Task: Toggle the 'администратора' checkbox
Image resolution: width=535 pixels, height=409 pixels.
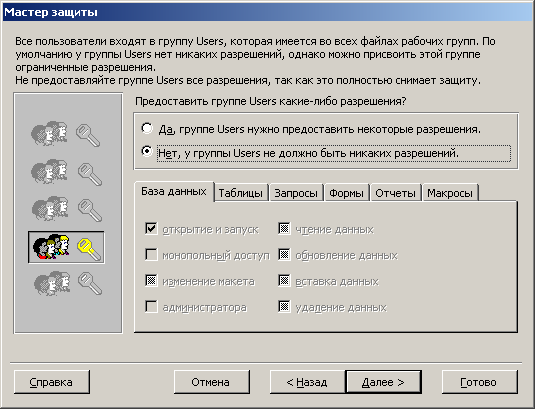Action: pyautogui.click(x=151, y=306)
